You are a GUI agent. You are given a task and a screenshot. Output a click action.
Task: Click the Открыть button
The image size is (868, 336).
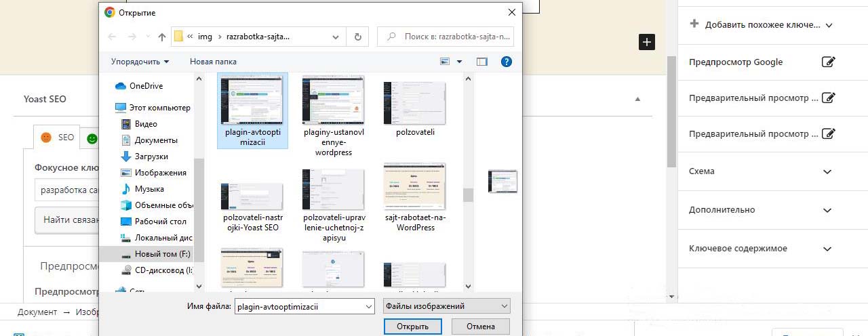click(x=412, y=327)
